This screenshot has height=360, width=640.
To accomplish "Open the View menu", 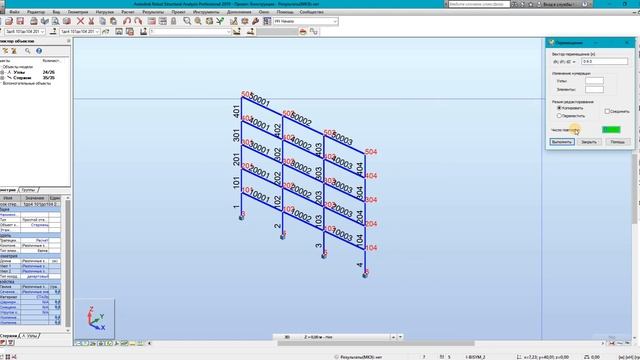I will [x=56, y=12].
